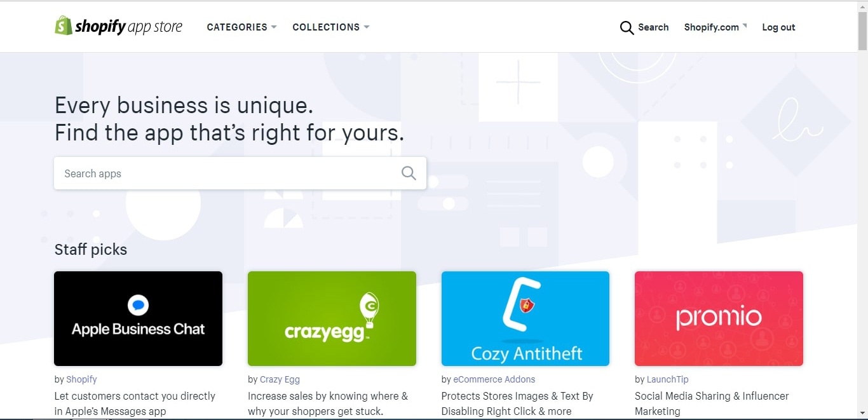
Task: Open the Apple Business Chat app tile
Action: [x=138, y=318]
